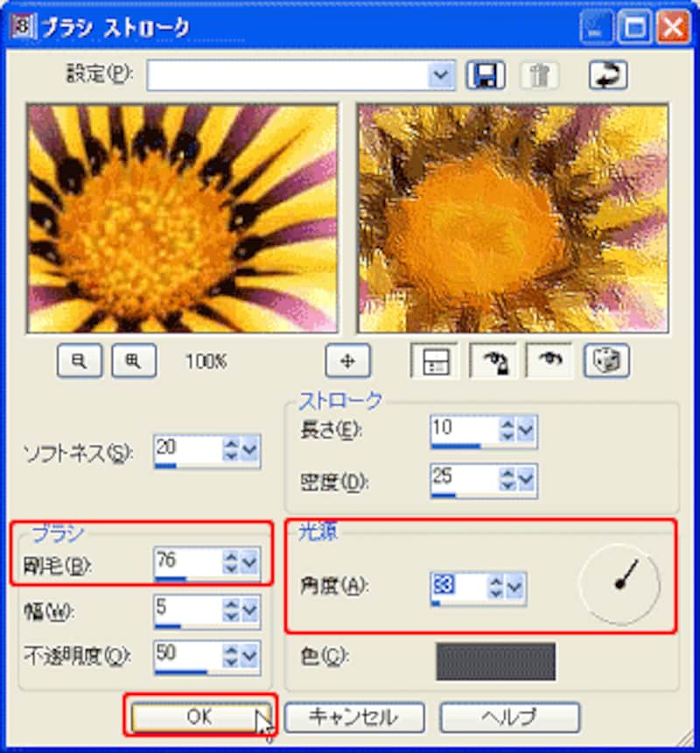The height and width of the screenshot is (753, 700).
Task: Click the brush stroke result preview pane
Action: point(513,219)
